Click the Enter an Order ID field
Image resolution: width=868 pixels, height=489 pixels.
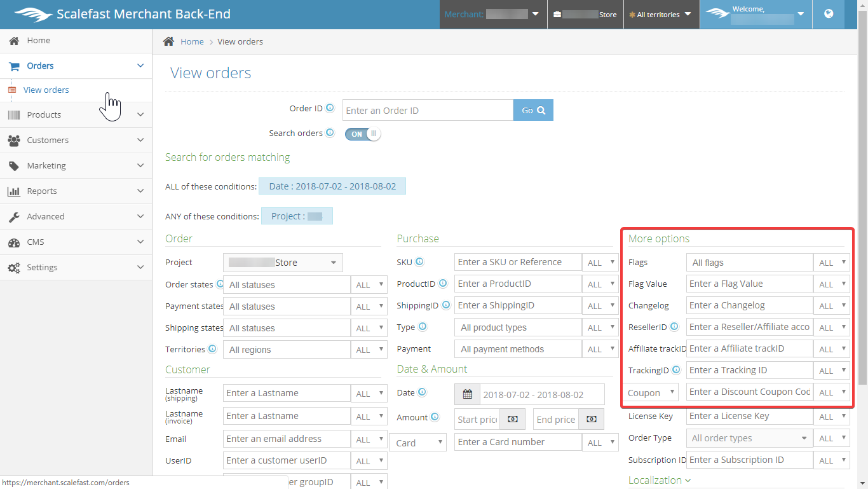coord(428,110)
